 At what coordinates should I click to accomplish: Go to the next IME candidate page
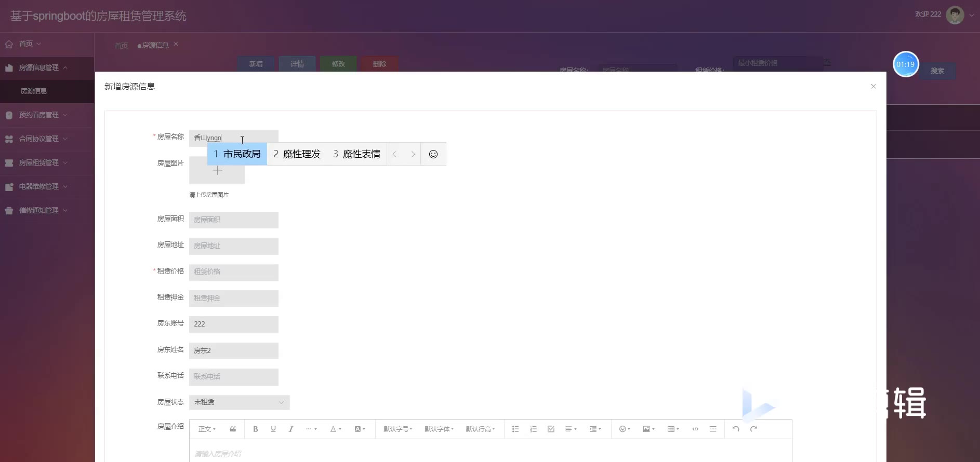[413, 154]
